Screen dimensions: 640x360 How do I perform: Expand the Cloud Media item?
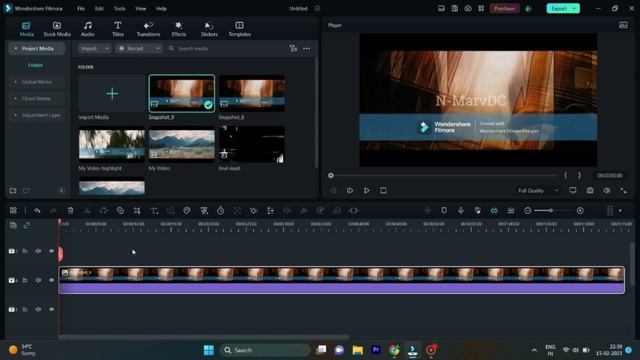pyautogui.click(x=16, y=98)
